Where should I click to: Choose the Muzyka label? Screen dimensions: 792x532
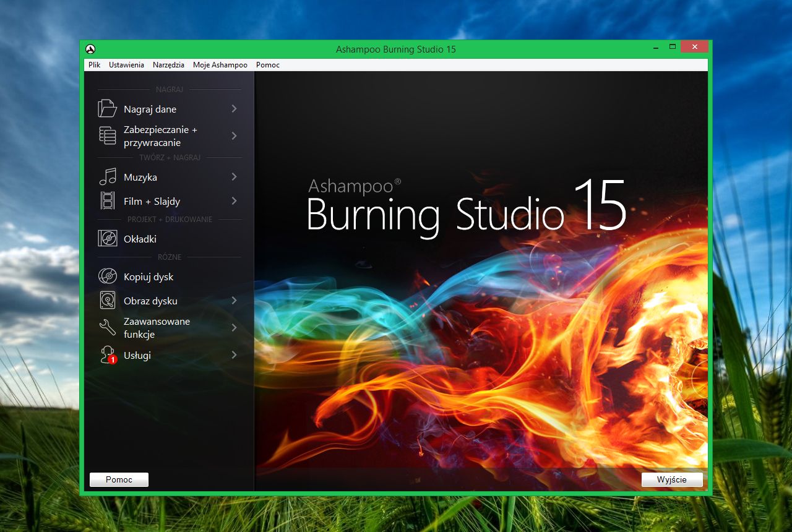[140, 178]
